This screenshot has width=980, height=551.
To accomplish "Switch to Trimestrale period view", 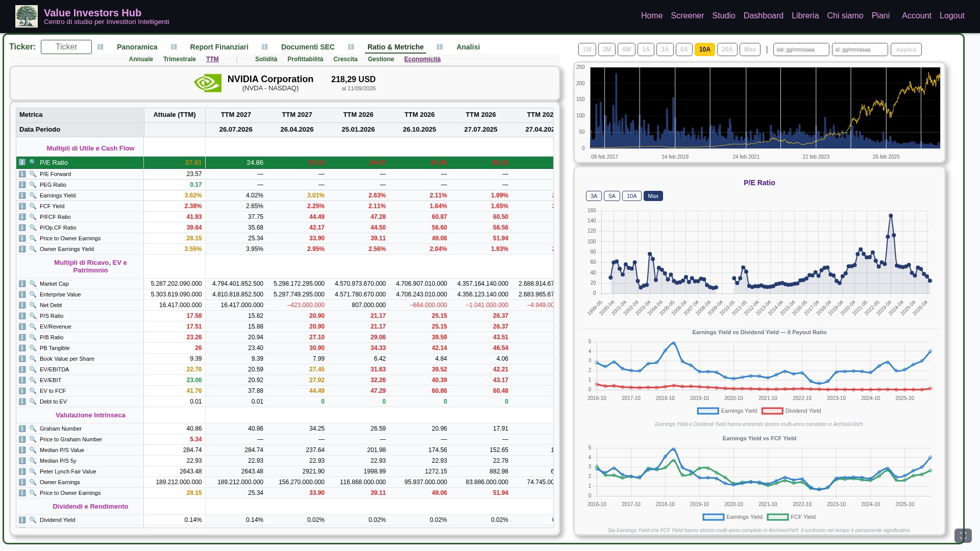I will [x=180, y=59].
